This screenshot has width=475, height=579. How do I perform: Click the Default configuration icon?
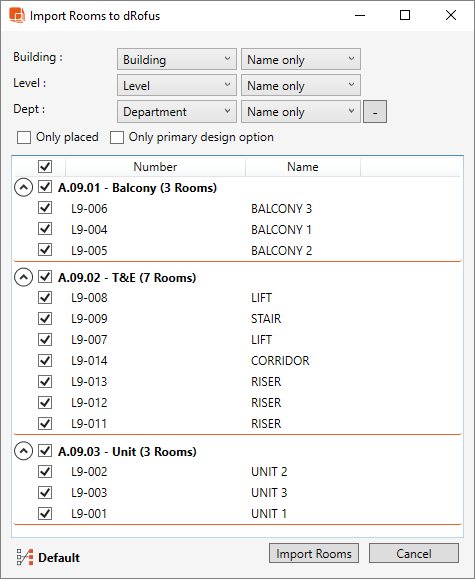[25, 557]
